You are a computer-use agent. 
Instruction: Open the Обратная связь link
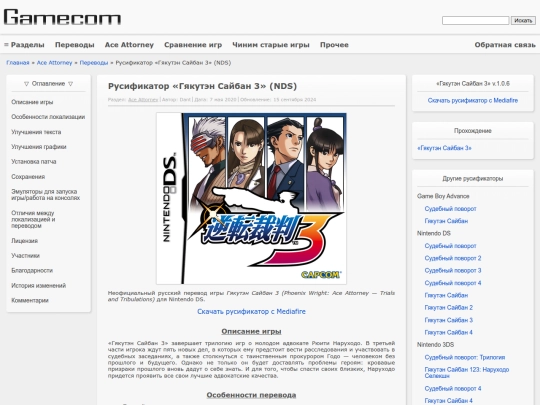pyautogui.click(x=505, y=45)
